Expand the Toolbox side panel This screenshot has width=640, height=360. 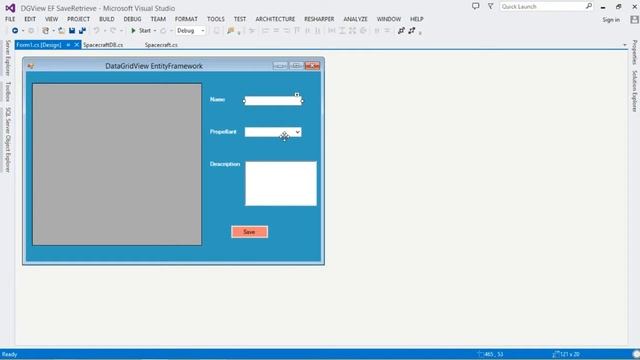click(x=7, y=91)
